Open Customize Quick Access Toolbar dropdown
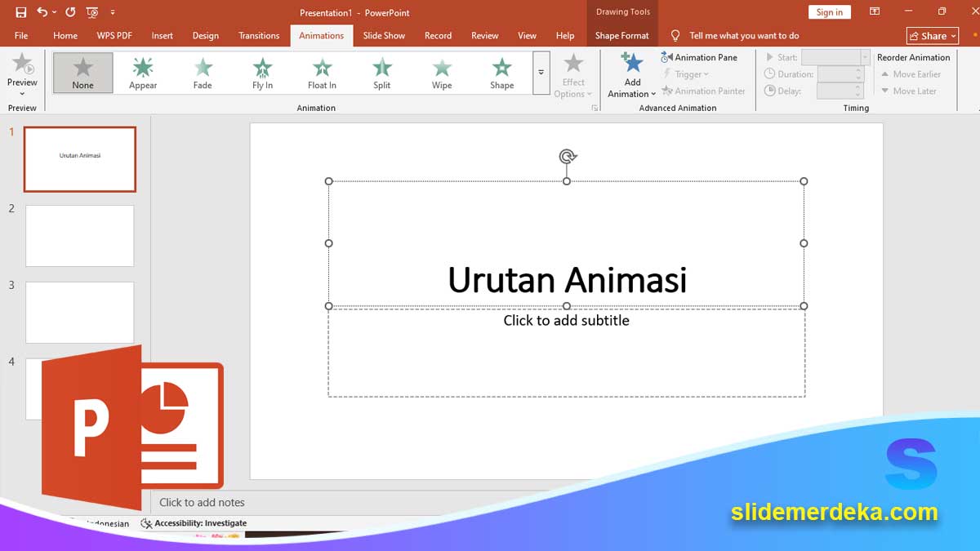 (113, 12)
